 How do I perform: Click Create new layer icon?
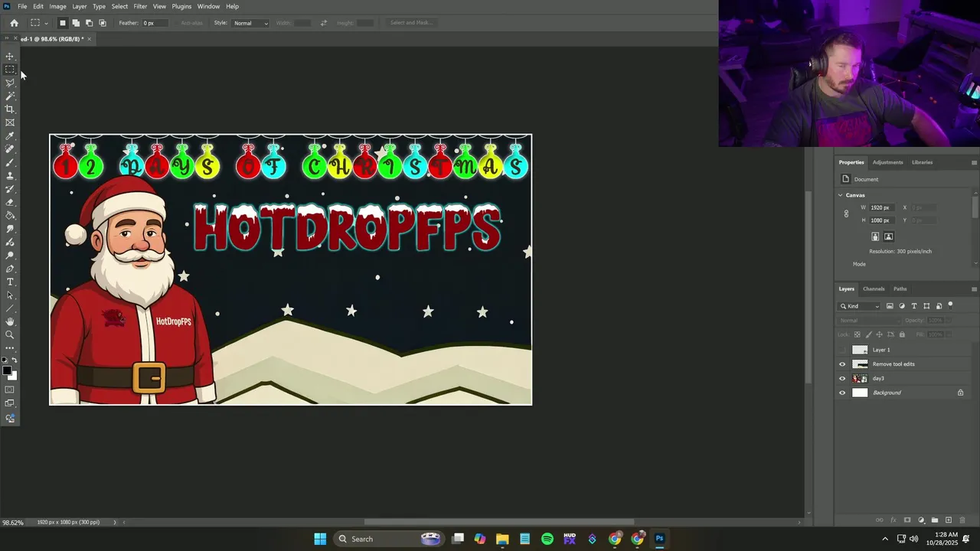tap(949, 520)
